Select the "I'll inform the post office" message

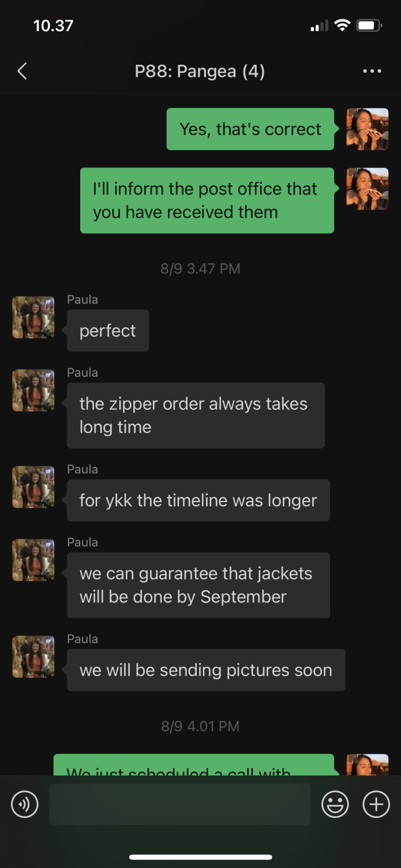click(x=207, y=200)
